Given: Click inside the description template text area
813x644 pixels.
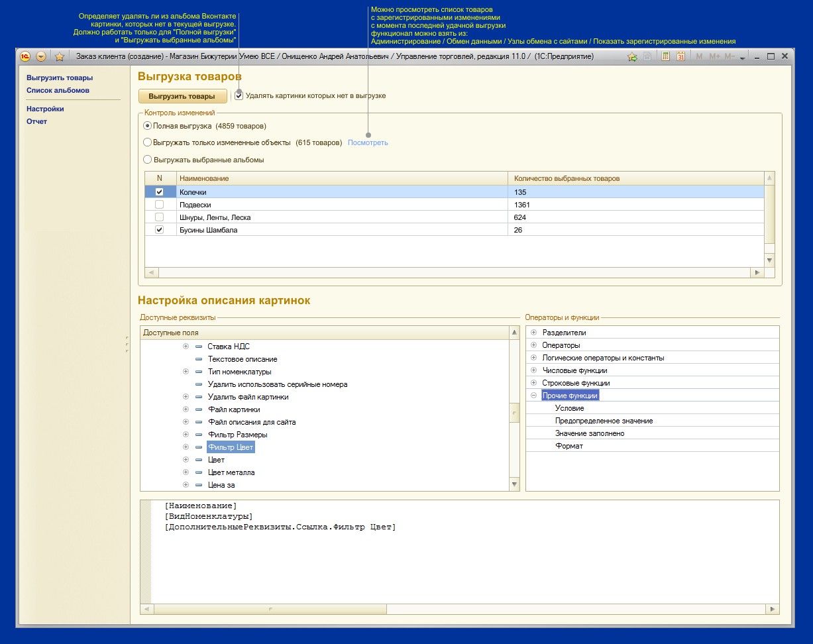Looking at the screenshot, I should coord(464,563).
